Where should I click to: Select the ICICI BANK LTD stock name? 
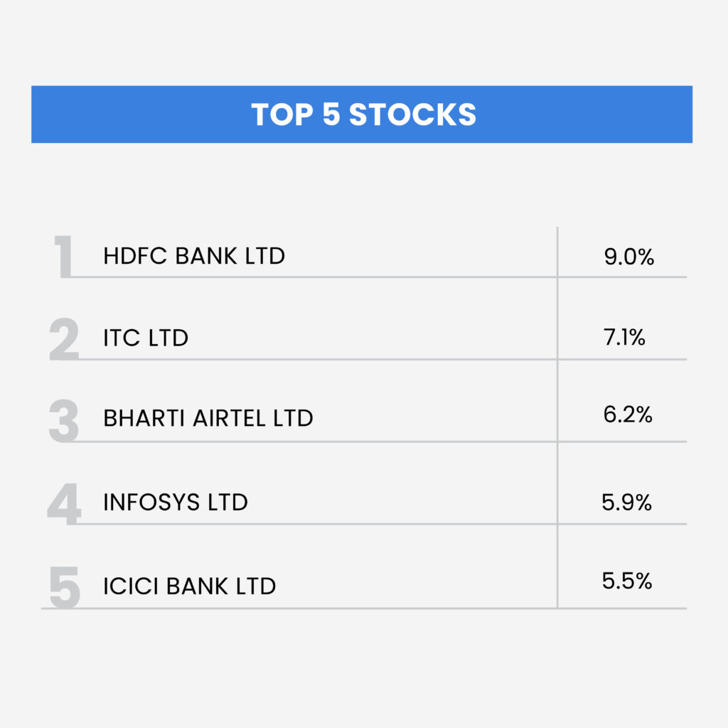click(189, 586)
